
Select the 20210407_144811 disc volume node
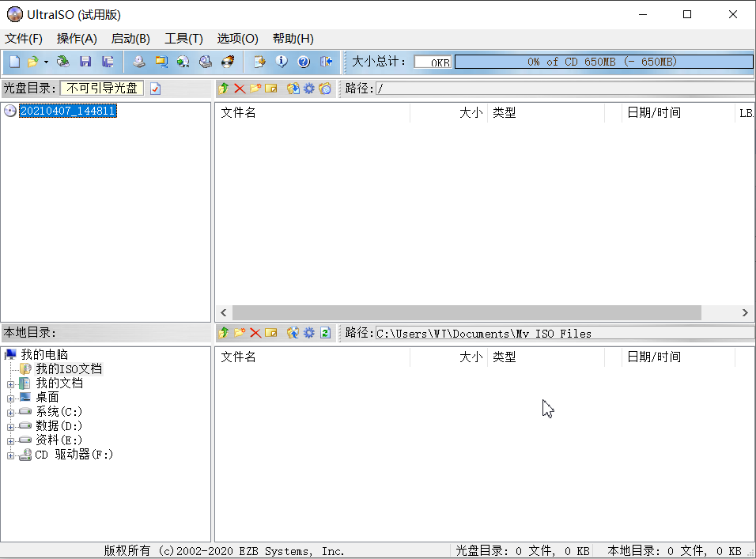tap(67, 111)
